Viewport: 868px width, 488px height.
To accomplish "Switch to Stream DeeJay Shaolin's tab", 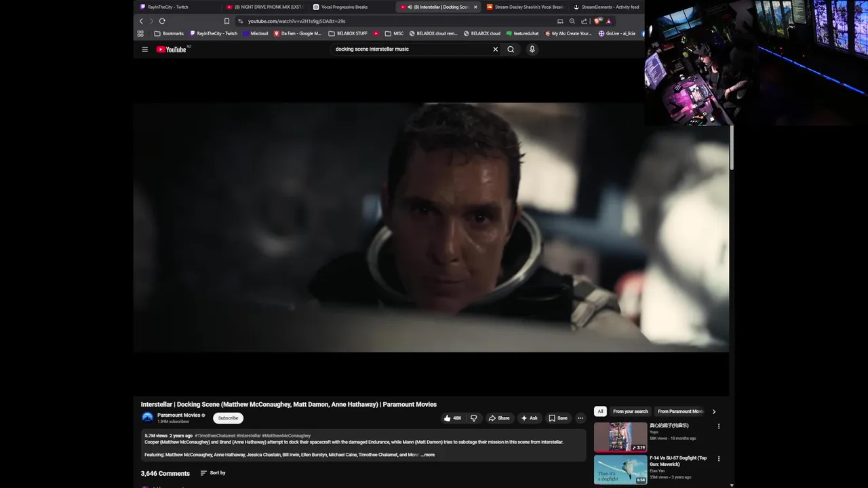I will tap(526, 7).
